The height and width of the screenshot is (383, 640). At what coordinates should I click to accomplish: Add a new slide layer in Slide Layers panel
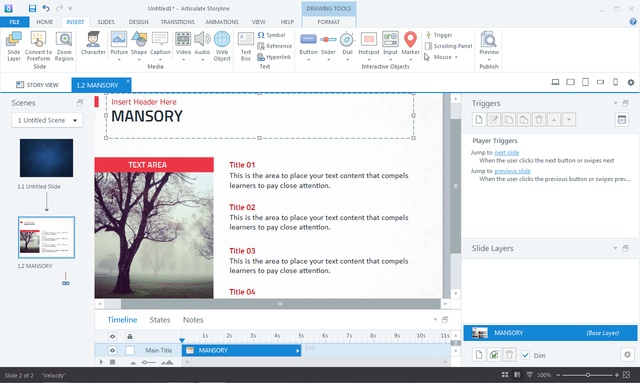[x=479, y=354]
